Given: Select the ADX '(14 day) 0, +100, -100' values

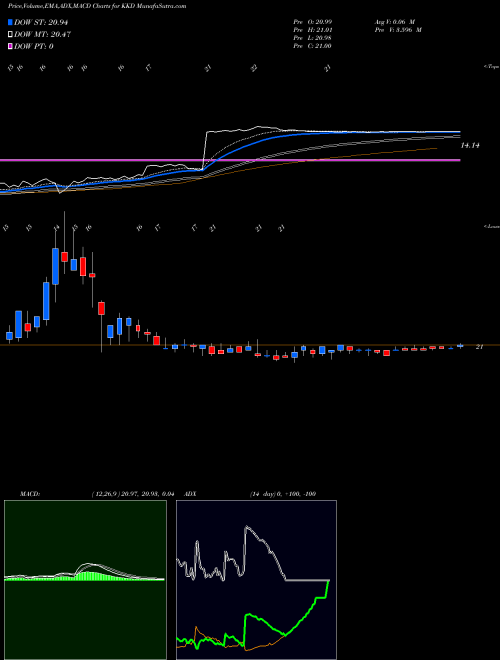Looking at the screenshot, I should click(283, 494).
